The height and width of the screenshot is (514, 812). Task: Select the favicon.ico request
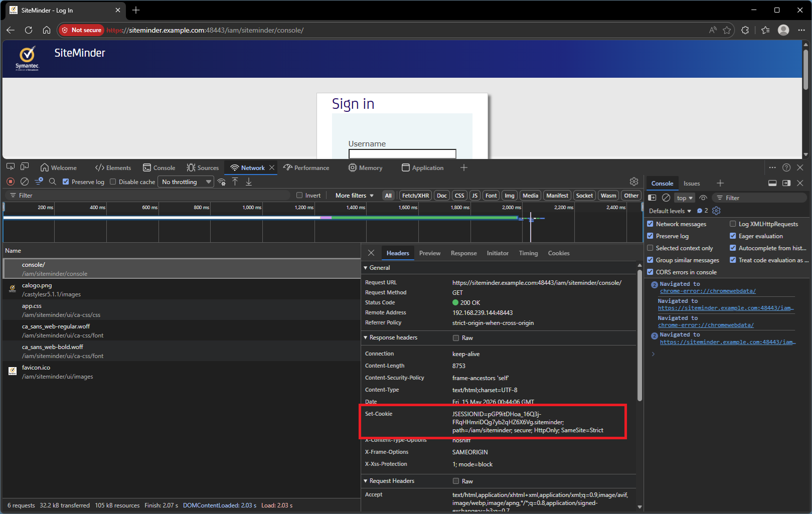tap(182, 372)
